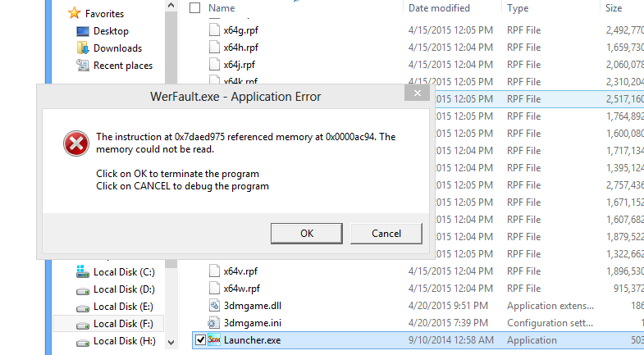Uncheck the Launcher.exe checkbox
Image resolution: width=644 pixels, height=355 pixels.
(x=200, y=339)
